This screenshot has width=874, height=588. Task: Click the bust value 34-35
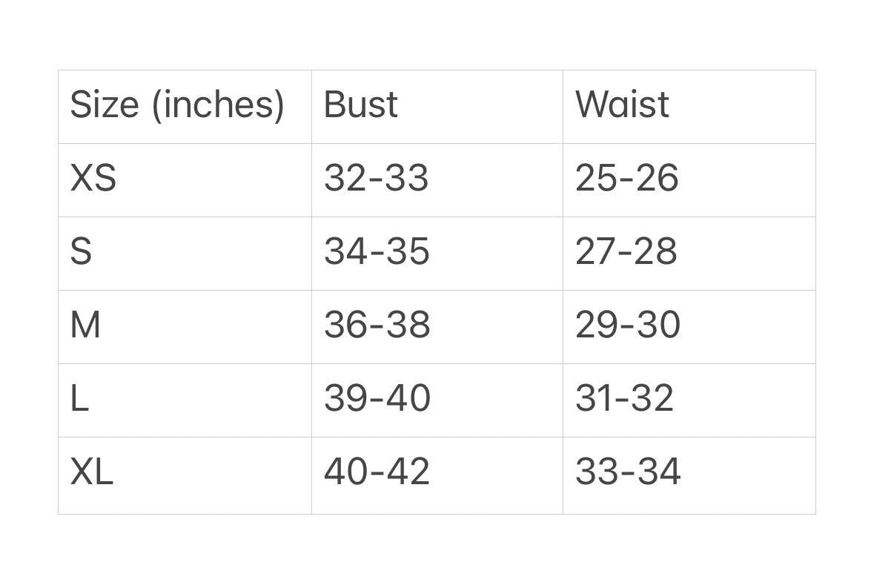[x=377, y=252]
